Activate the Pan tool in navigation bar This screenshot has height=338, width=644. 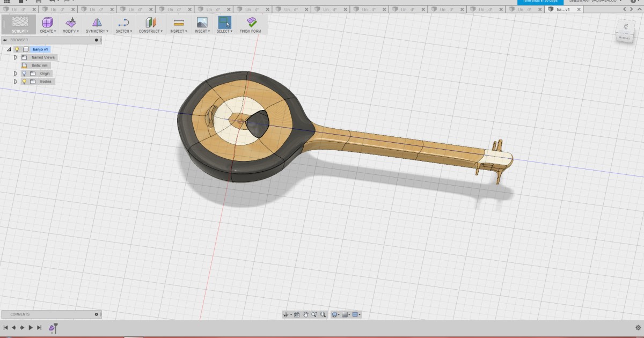(306, 315)
